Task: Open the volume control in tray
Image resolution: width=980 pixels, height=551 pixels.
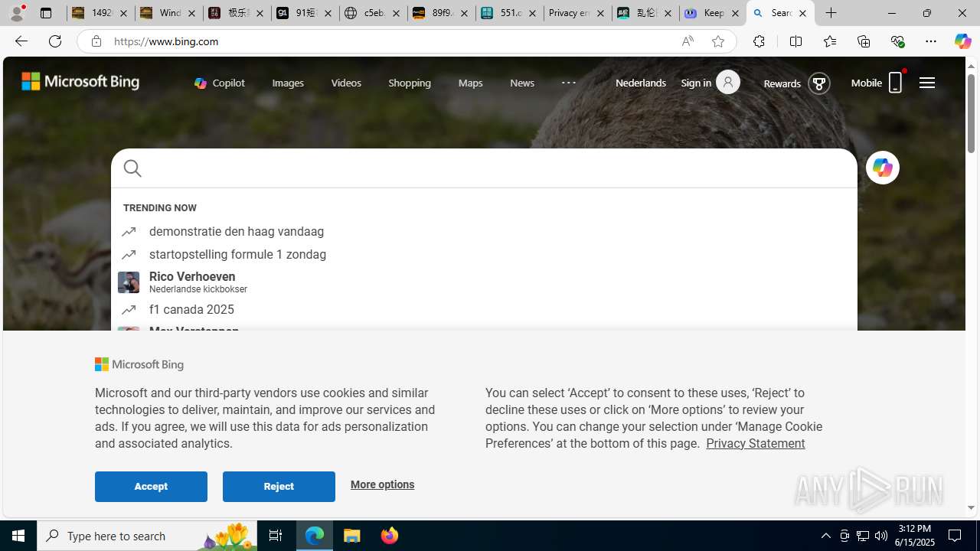Action: coord(881,536)
